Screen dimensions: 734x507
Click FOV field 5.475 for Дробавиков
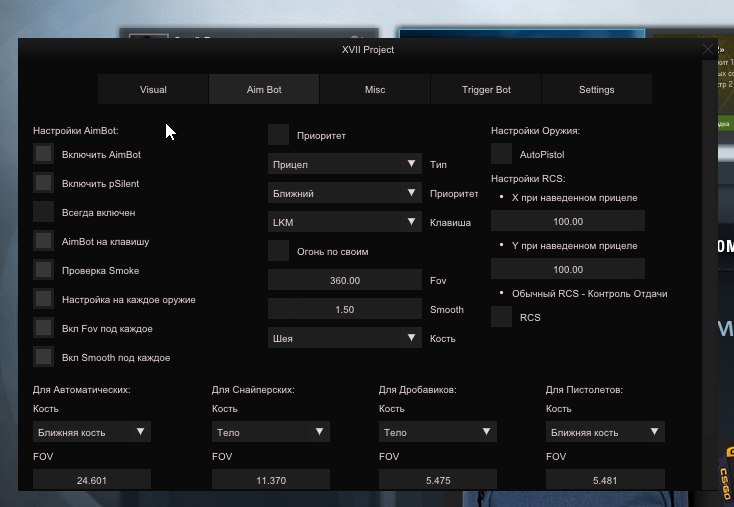[438, 480]
